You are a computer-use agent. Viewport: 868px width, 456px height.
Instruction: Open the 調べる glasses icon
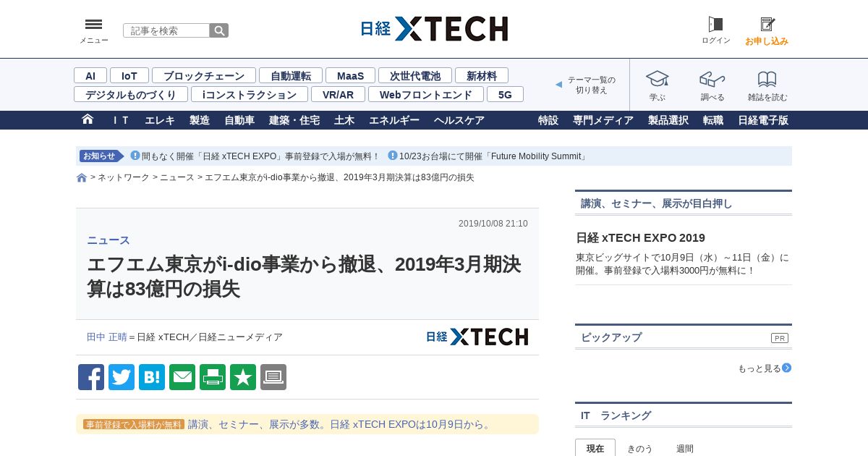(712, 79)
